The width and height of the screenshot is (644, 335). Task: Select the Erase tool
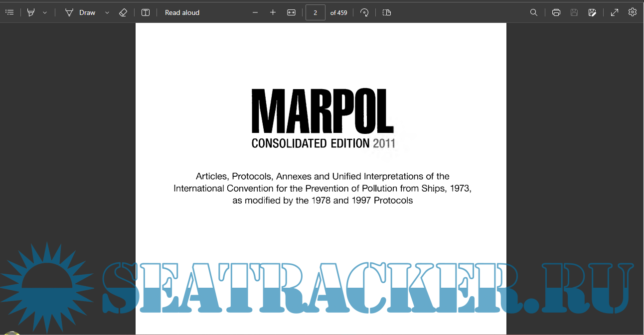point(123,12)
